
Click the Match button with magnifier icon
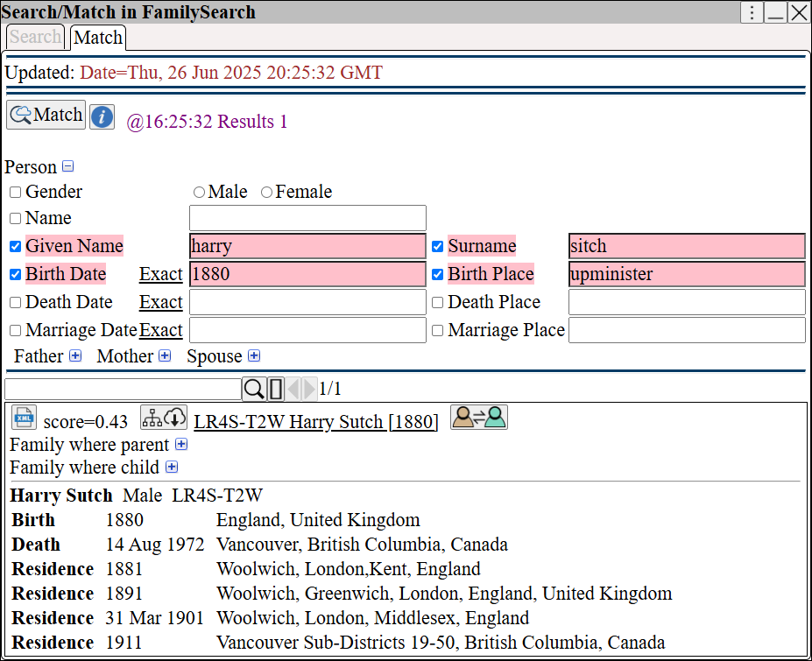[46, 115]
